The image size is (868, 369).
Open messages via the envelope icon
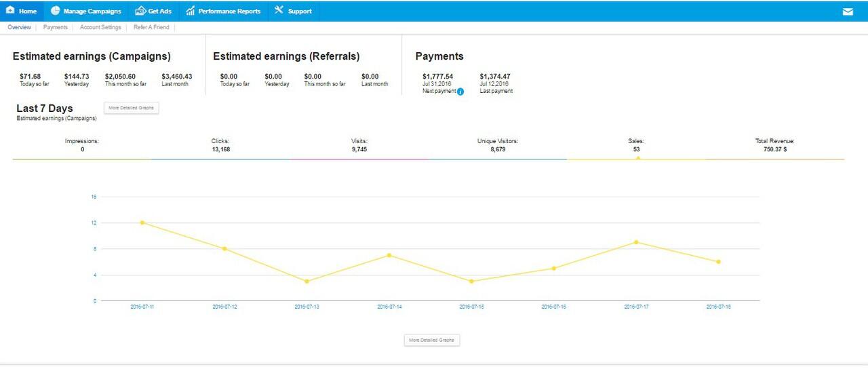point(848,12)
